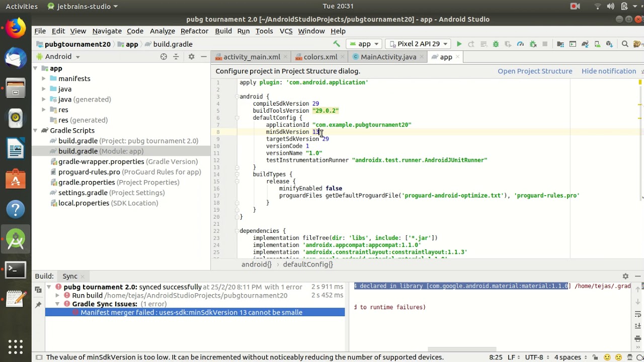
Task: Start debugging with the green bug icon
Action: pos(496,44)
